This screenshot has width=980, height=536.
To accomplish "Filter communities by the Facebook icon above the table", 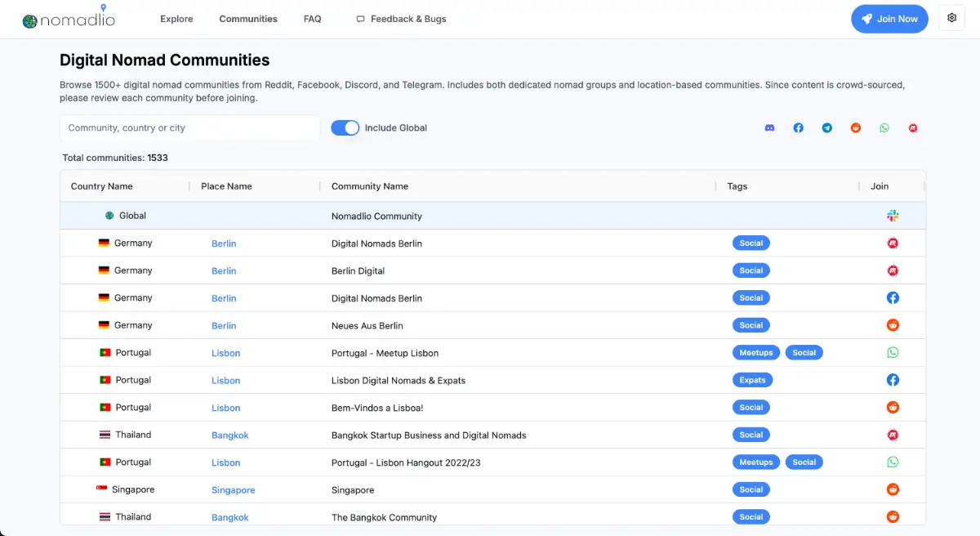I will click(x=798, y=128).
